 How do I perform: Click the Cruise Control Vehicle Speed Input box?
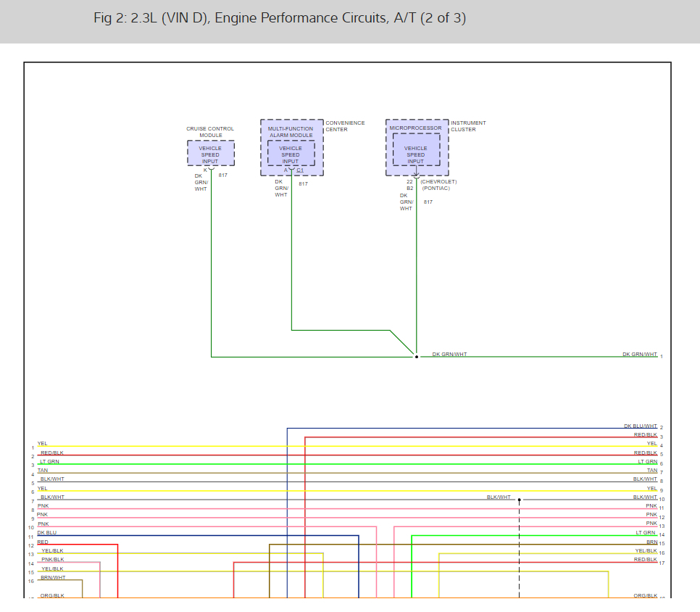click(x=210, y=154)
